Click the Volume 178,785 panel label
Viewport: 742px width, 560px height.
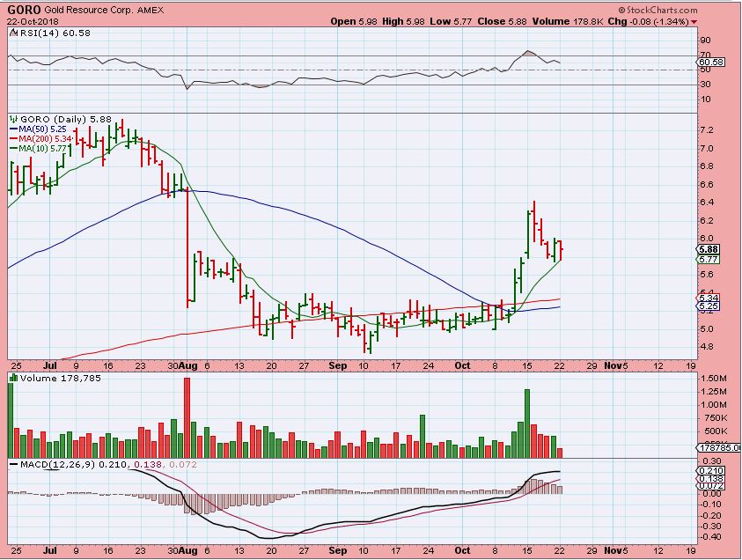pyautogui.click(x=61, y=379)
